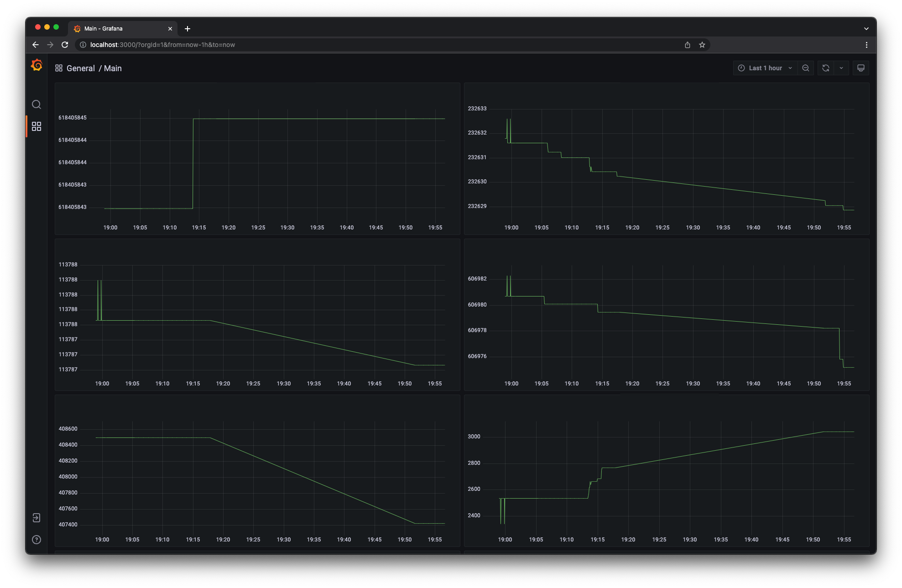Click the Main dashboard title link
This screenshot has height=588, width=902.
pyautogui.click(x=113, y=68)
